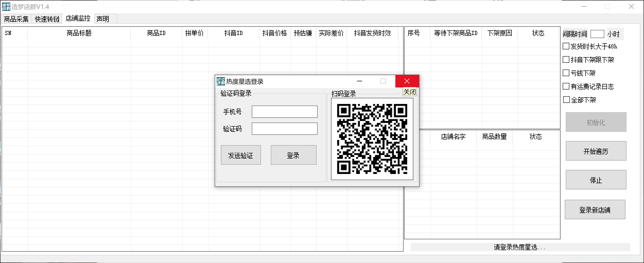Viewport: 644px width, 263px height.
Task: Switch to the 快速转链 tab
Action: coord(47,19)
